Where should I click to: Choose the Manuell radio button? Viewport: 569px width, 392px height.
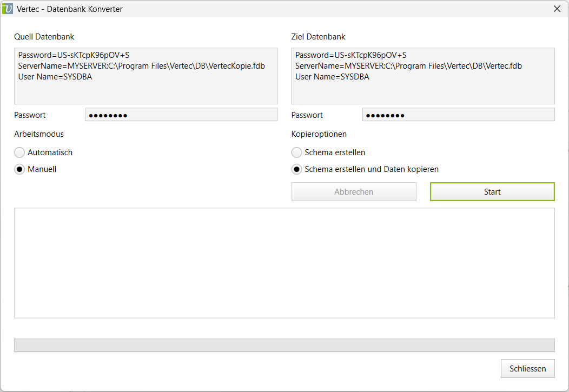[x=20, y=169]
